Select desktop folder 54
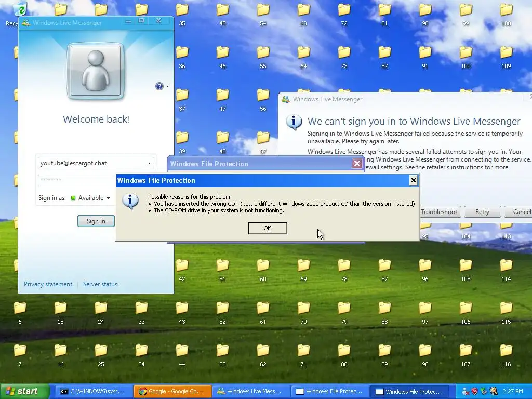This screenshot has height=399, width=532. point(263,14)
